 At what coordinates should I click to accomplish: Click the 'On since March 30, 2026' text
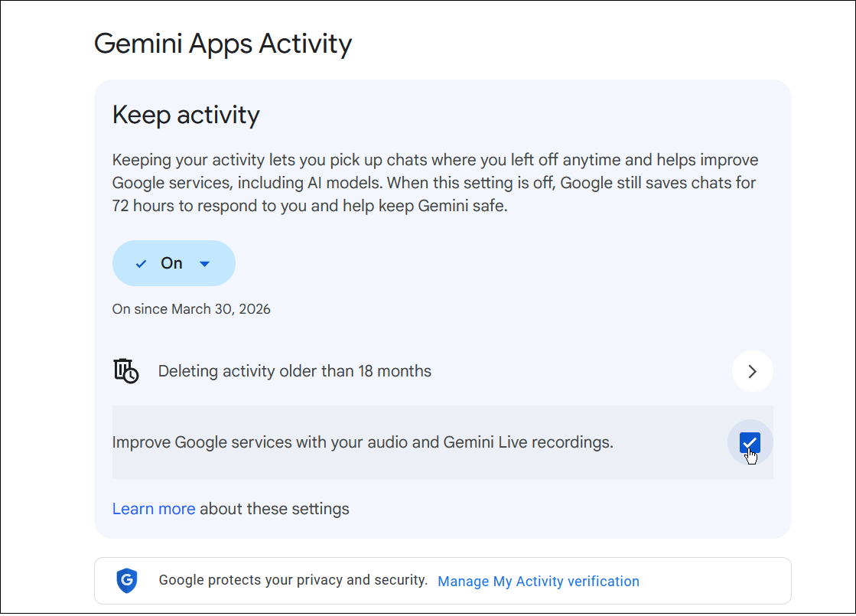pos(191,309)
